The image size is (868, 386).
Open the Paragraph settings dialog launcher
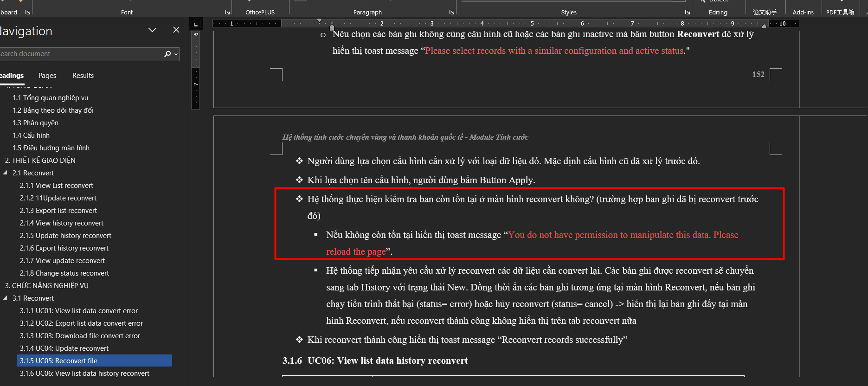point(452,12)
